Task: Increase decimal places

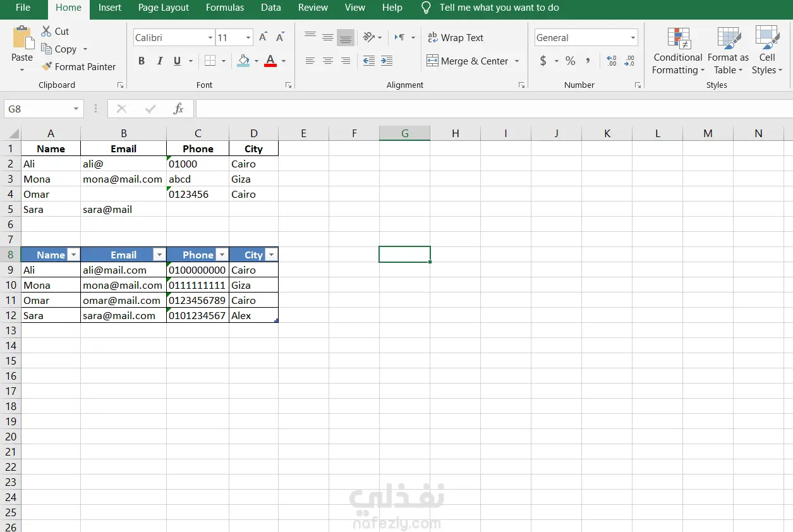Action: point(612,61)
